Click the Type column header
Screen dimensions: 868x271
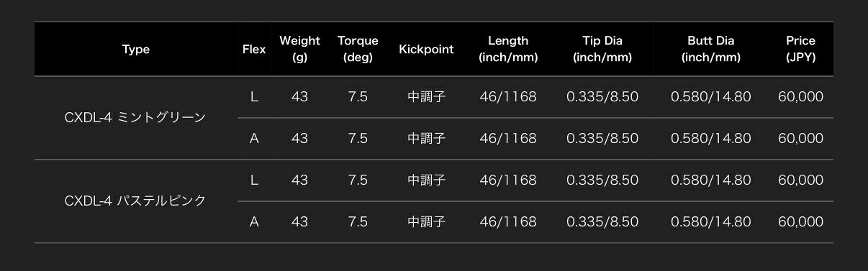(136, 50)
